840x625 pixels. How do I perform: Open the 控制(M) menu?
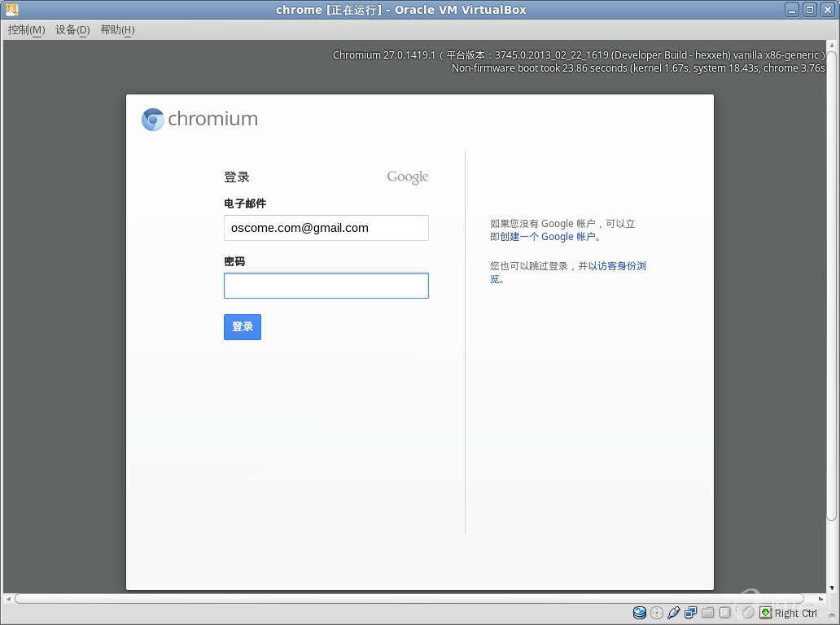26,30
